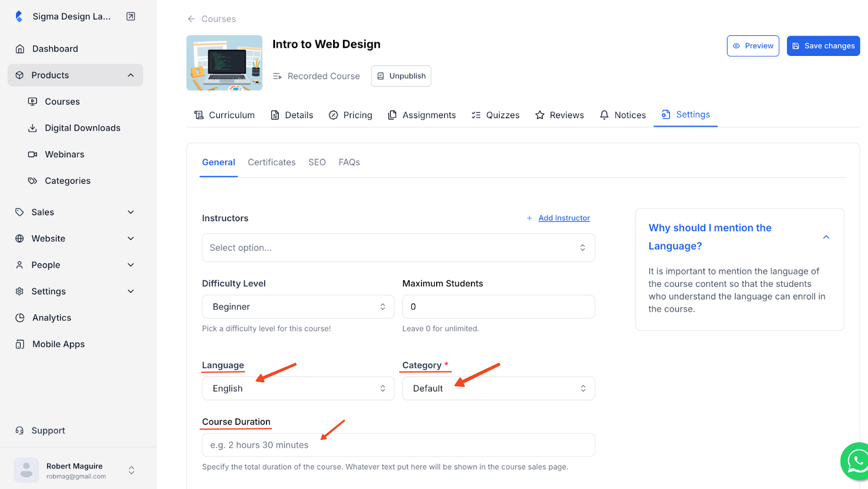Switch to the Curriculum tab
This screenshot has height=489, width=868.
pos(225,115)
